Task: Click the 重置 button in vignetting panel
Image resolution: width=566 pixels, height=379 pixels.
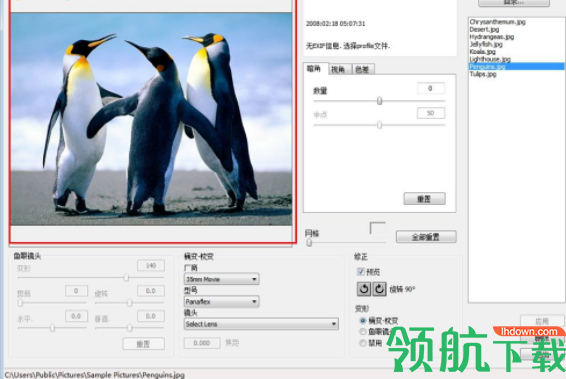Action: tap(424, 199)
